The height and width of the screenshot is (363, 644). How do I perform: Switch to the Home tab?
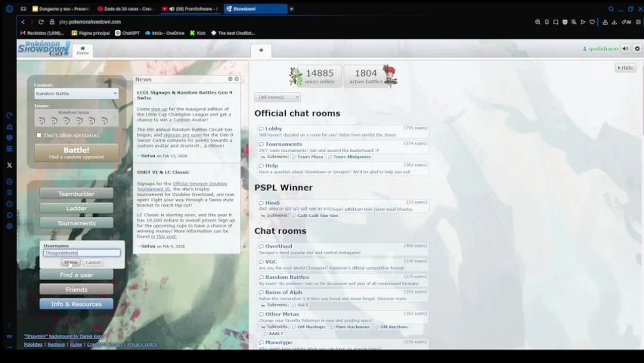(83, 50)
